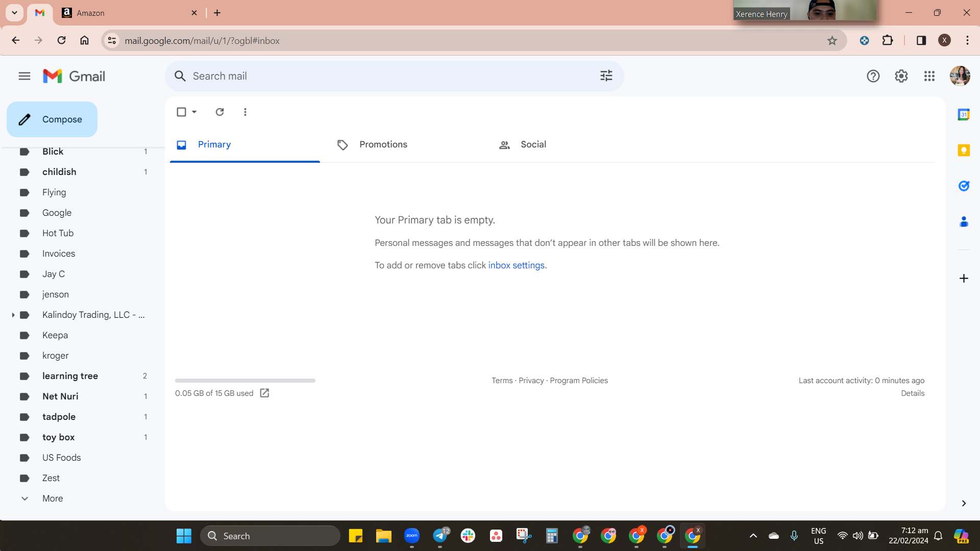The image size is (980, 551).
Task: Open the US Foods label
Action: tap(61, 458)
